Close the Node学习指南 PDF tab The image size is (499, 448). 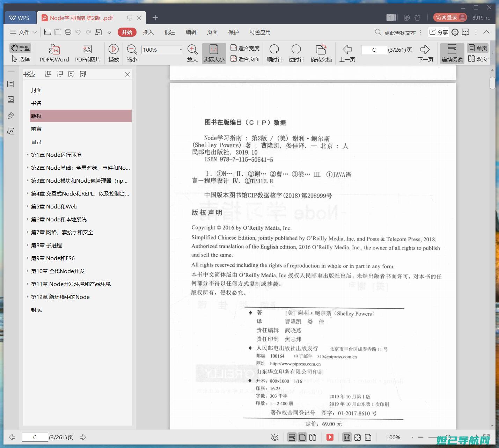[139, 18]
